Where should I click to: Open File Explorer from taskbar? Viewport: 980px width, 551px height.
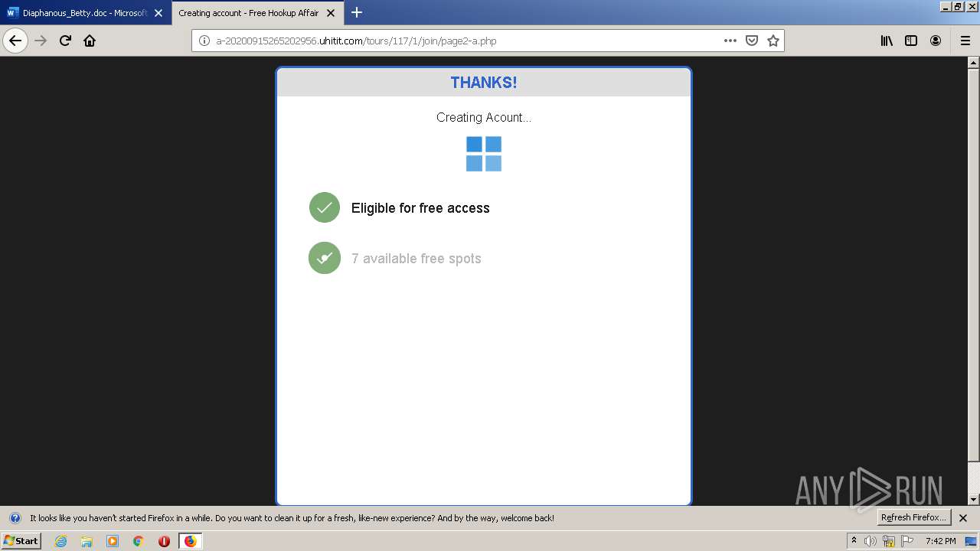pos(87,541)
